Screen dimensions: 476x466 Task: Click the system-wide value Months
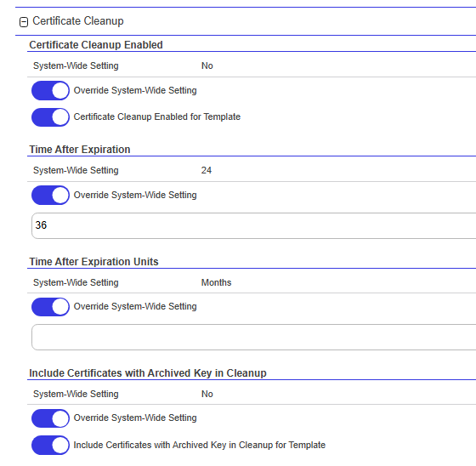[x=216, y=282]
